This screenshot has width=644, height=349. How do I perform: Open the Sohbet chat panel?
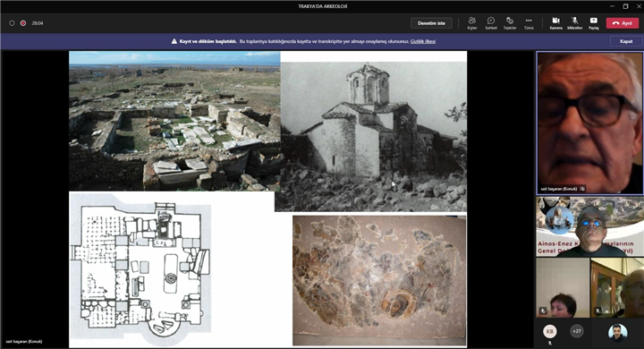tap(491, 23)
